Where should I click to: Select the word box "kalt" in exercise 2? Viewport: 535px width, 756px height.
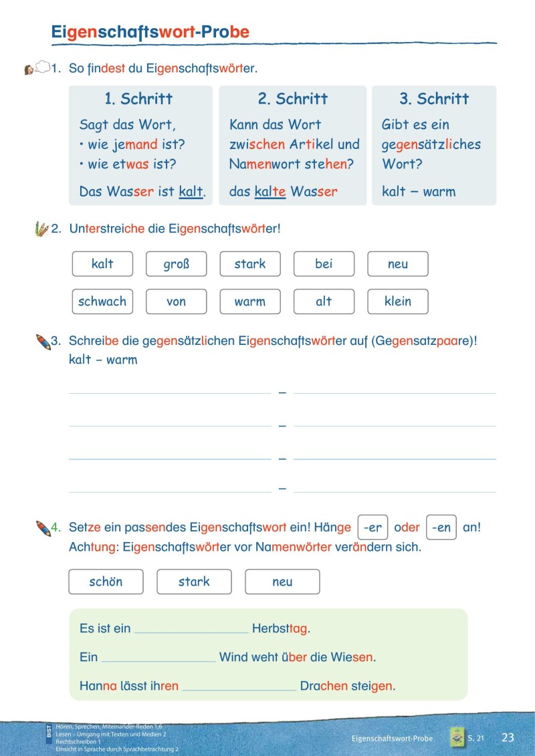tap(102, 264)
